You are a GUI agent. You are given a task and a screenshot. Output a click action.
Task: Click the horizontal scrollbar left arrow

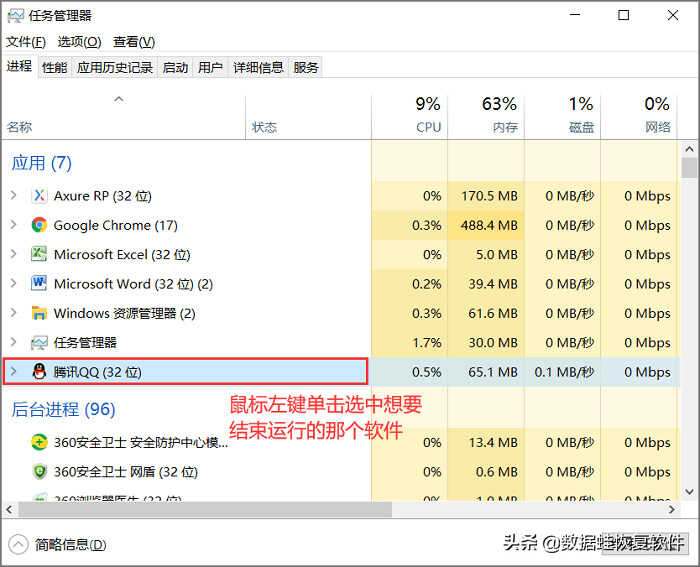tap(9, 509)
